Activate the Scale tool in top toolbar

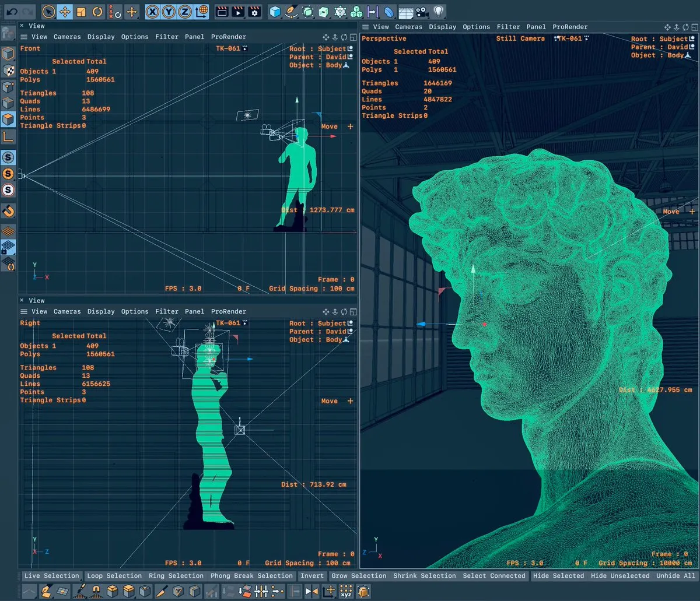81,11
